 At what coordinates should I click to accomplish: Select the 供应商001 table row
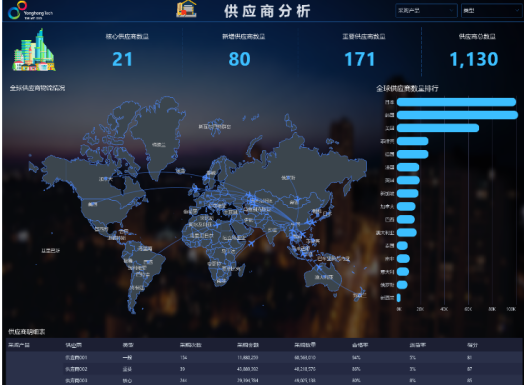coord(265,358)
